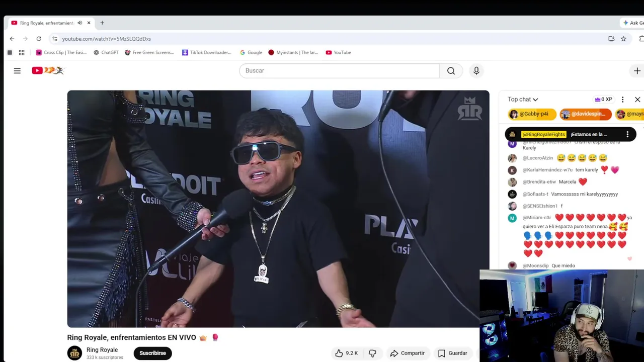Image resolution: width=644 pixels, height=362 pixels.
Task: Open pinned message options three dots
Action: click(x=627, y=134)
